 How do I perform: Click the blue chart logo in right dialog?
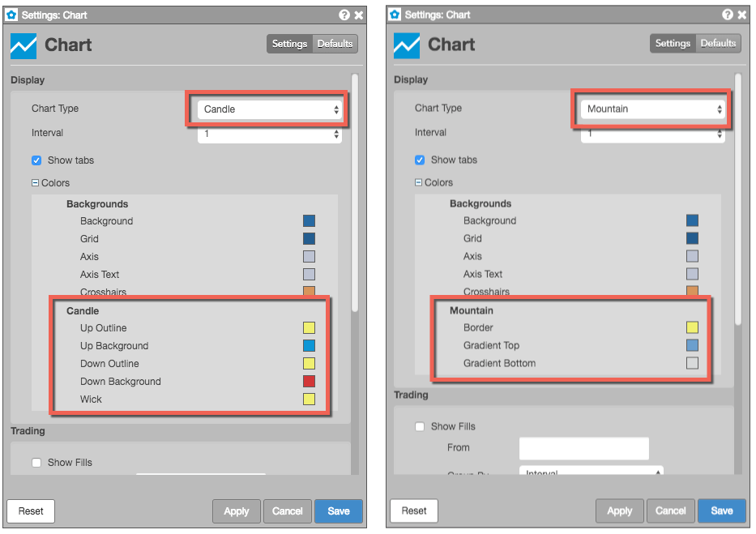407,45
